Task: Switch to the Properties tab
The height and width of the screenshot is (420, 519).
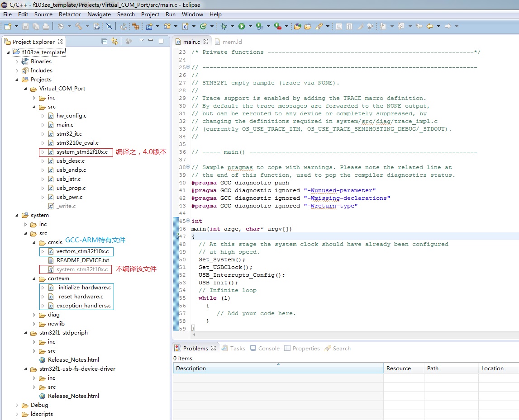Action: 302,348
